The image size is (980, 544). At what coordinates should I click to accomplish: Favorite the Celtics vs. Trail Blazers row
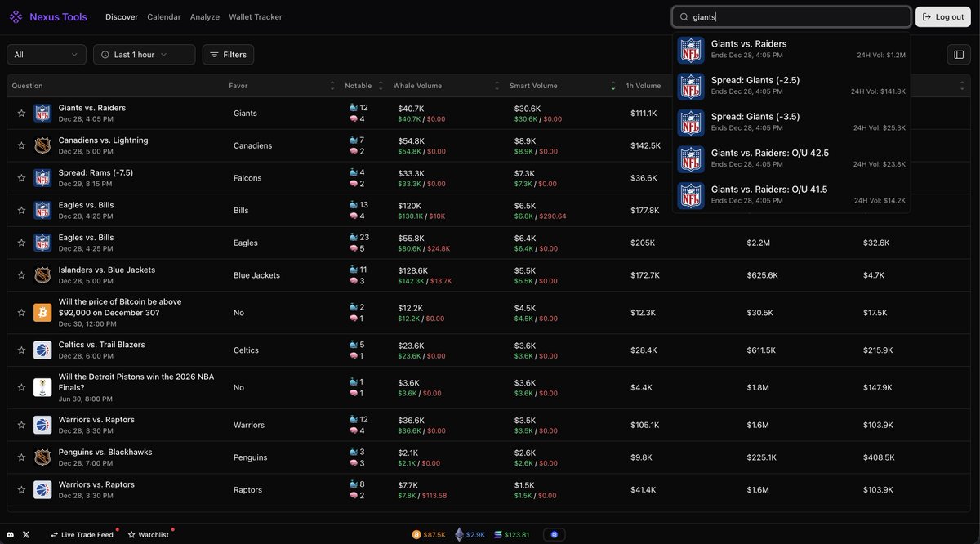(21, 350)
